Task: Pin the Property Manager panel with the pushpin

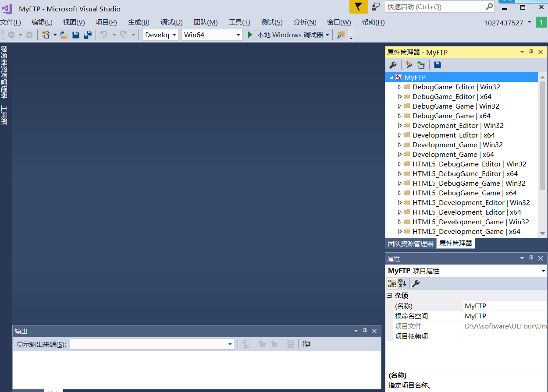Action: (531, 52)
